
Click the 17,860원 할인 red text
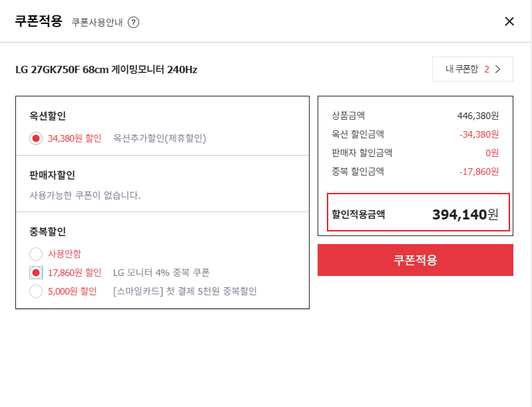[x=75, y=273]
